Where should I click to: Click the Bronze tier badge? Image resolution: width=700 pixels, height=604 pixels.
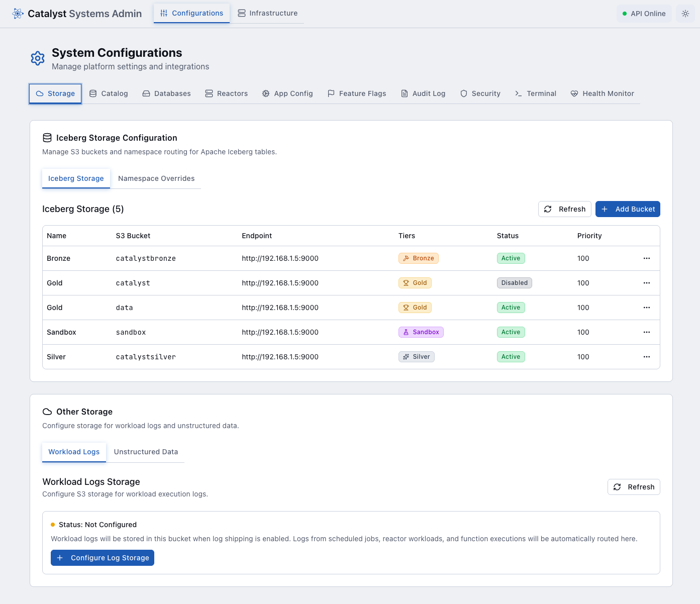click(419, 258)
